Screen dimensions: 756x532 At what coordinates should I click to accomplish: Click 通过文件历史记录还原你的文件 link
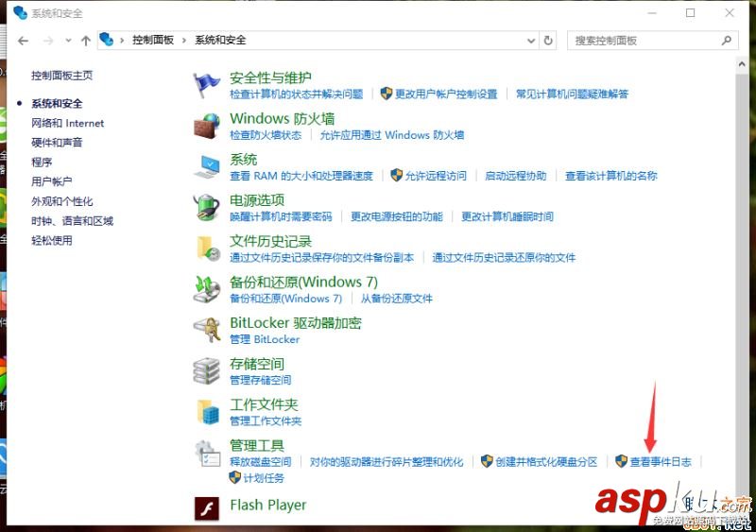click(x=504, y=258)
